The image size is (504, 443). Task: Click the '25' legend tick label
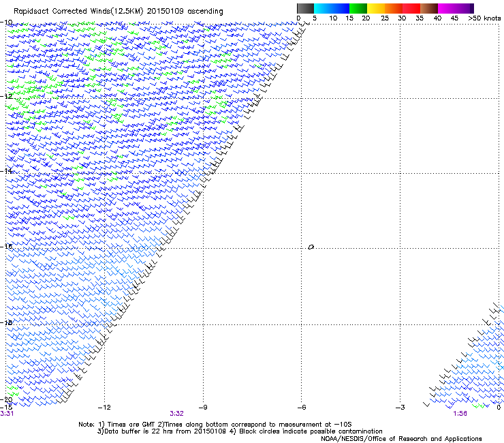point(385,18)
